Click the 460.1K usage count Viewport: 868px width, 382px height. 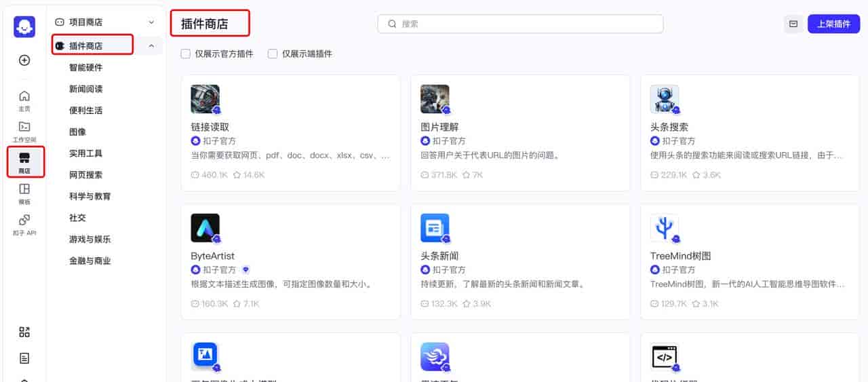tap(214, 175)
